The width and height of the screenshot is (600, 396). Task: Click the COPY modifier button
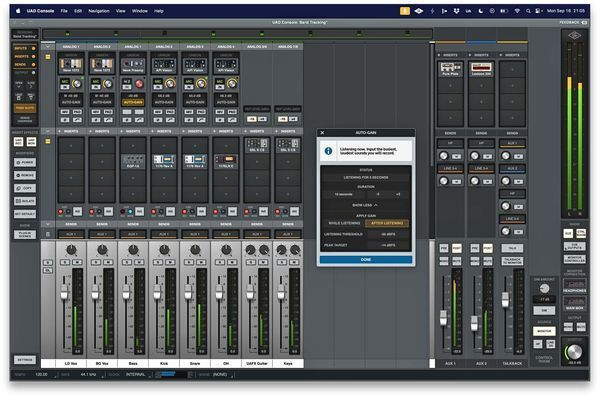[25, 188]
